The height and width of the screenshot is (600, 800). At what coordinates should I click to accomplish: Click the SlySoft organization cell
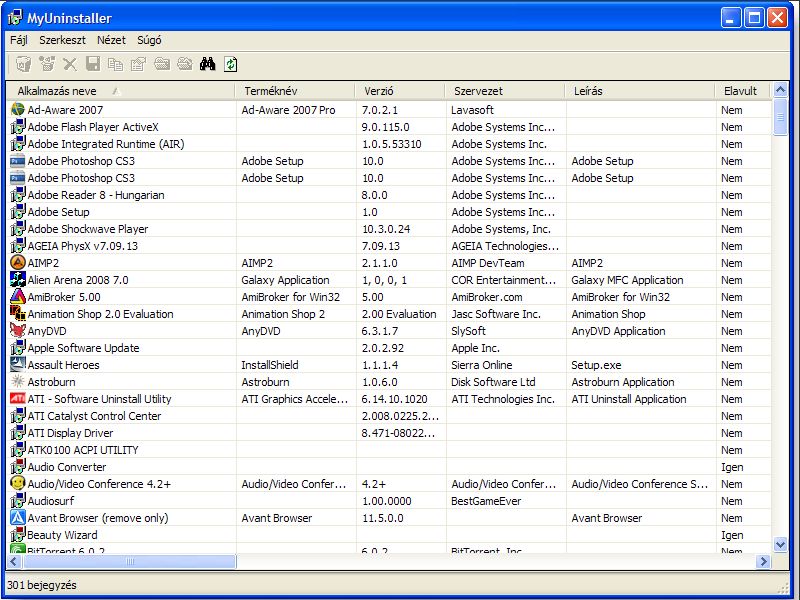[468, 331]
